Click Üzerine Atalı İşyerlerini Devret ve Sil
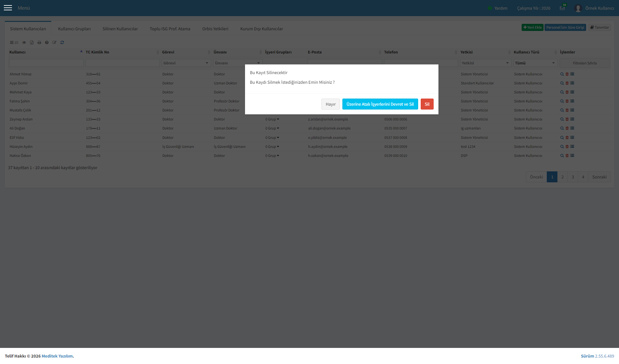 point(380,104)
